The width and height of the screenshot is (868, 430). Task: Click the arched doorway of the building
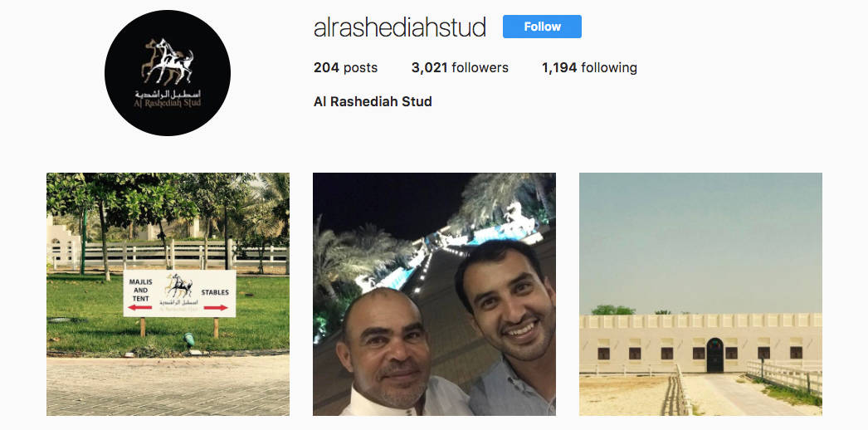click(714, 355)
